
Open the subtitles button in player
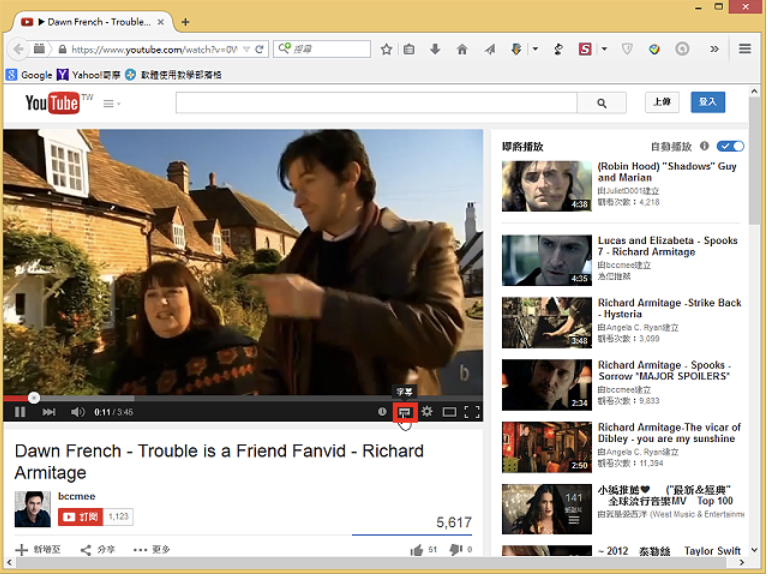pos(405,412)
